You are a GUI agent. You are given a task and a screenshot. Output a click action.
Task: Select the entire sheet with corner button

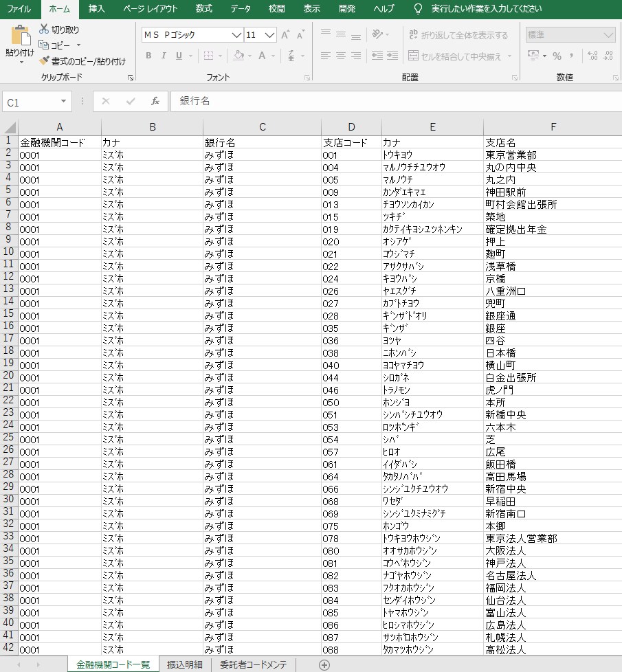tap(9, 127)
